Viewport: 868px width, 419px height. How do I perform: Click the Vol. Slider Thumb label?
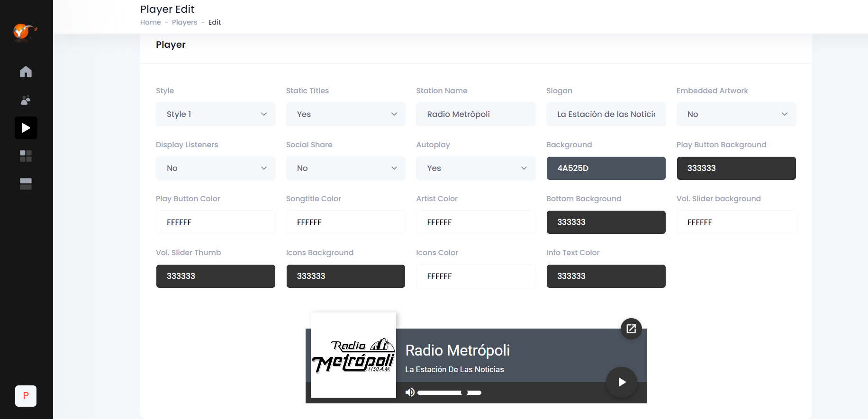[189, 252]
